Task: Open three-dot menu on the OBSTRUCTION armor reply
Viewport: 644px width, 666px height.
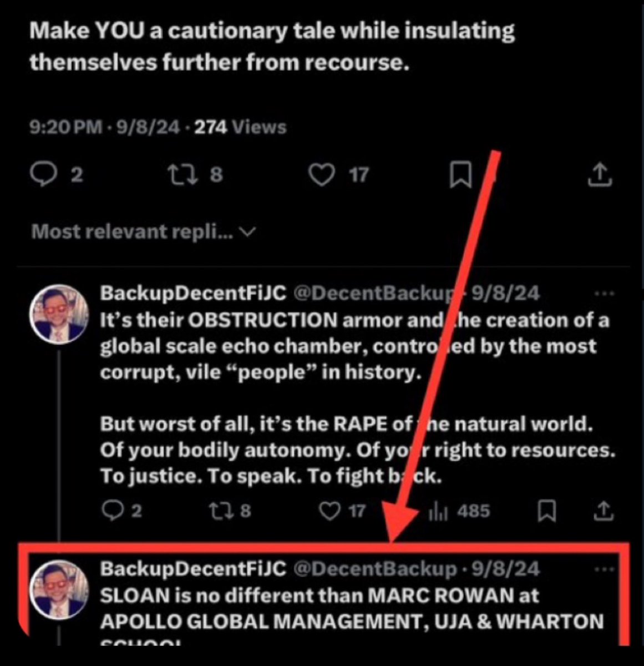Action: click(x=604, y=294)
